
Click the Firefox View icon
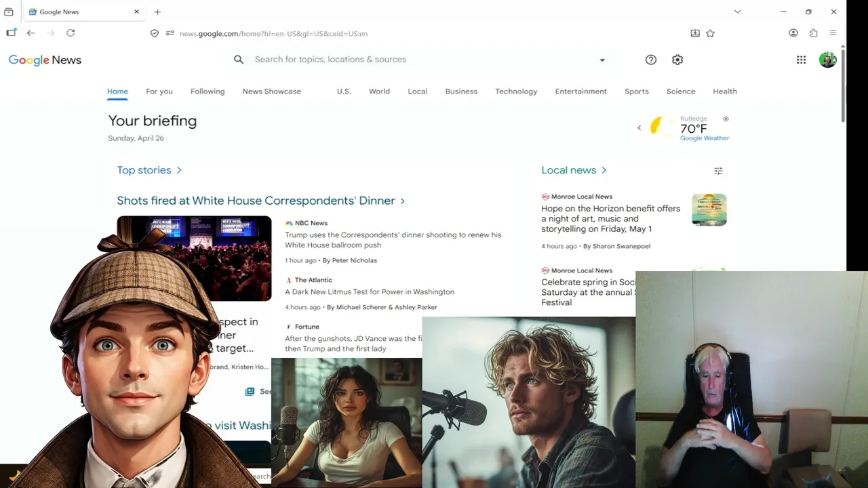pos(9,12)
